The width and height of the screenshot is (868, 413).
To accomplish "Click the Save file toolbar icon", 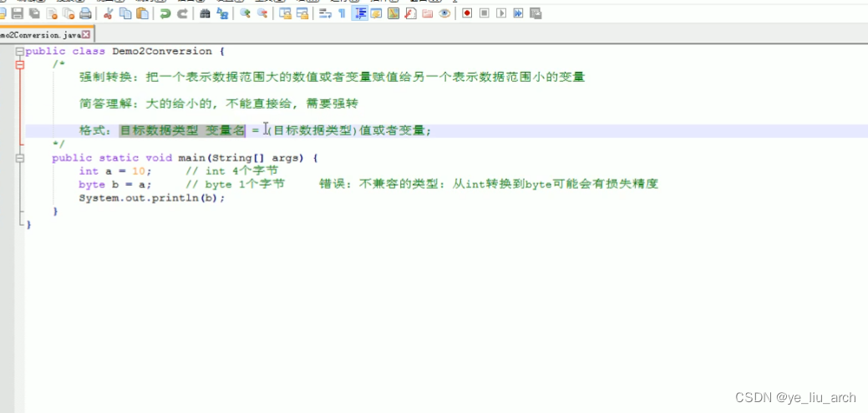I will click(18, 13).
